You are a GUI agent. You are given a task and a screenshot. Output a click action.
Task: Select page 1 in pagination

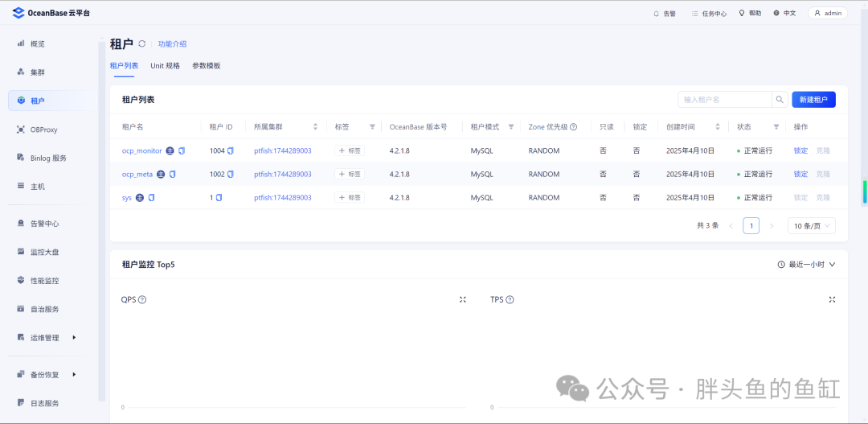pos(751,225)
